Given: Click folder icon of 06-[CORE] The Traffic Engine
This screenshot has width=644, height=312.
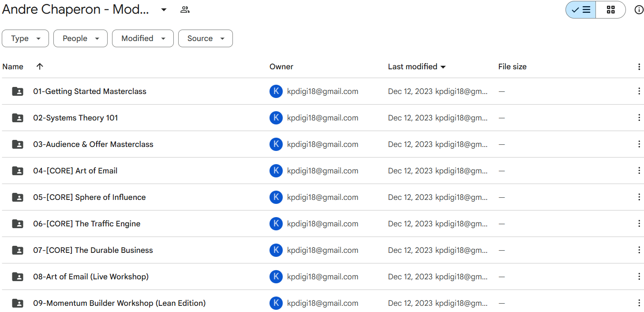Looking at the screenshot, I should pyautogui.click(x=18, y=224).
